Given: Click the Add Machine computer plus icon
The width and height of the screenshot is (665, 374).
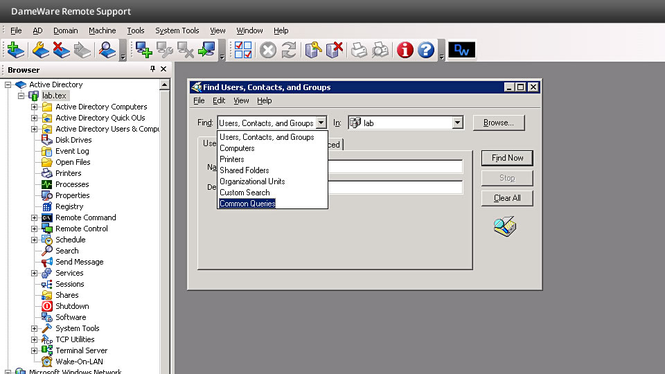Looking at the screenshot, I should (x=144, y=50).
